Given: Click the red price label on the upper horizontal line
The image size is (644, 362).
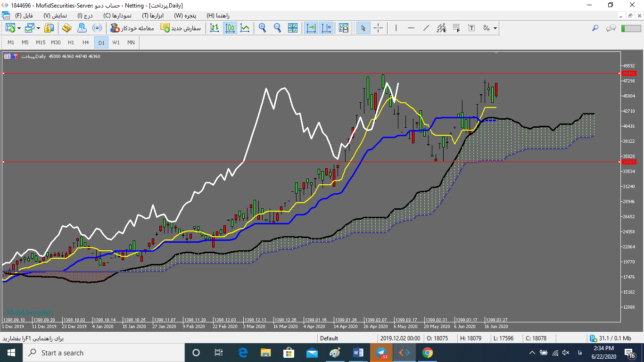Looking at the screenshot, I should [629, 73].
